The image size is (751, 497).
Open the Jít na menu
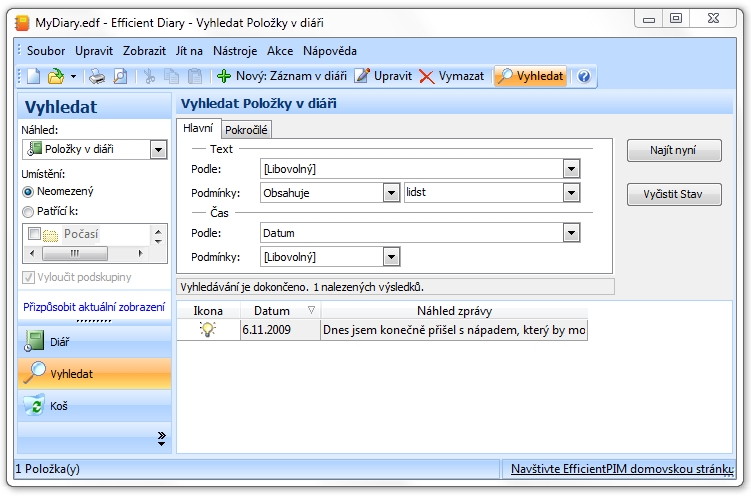pyautogui.click(x=189, y=51)
